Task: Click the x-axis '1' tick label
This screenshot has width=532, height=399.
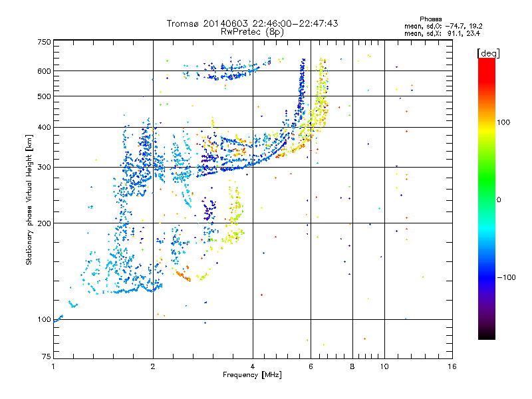Action: 53,366
